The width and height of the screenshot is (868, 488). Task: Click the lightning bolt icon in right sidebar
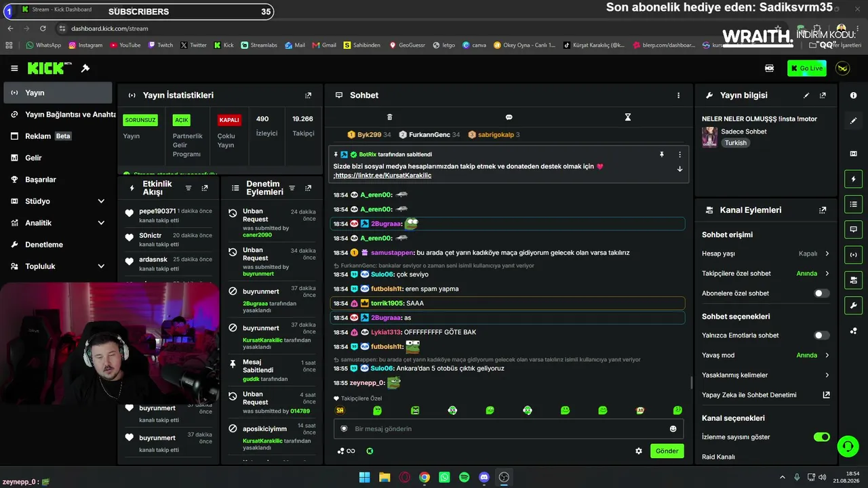click(x=853, y=179)
